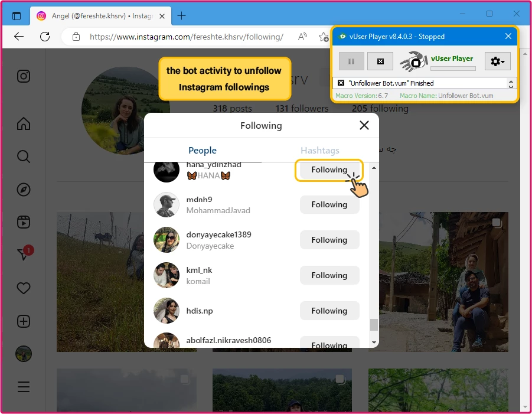Screen dimensions: 532x414
Task: Click page scrollbar down arrow
Action: click(x=526, y=406)
